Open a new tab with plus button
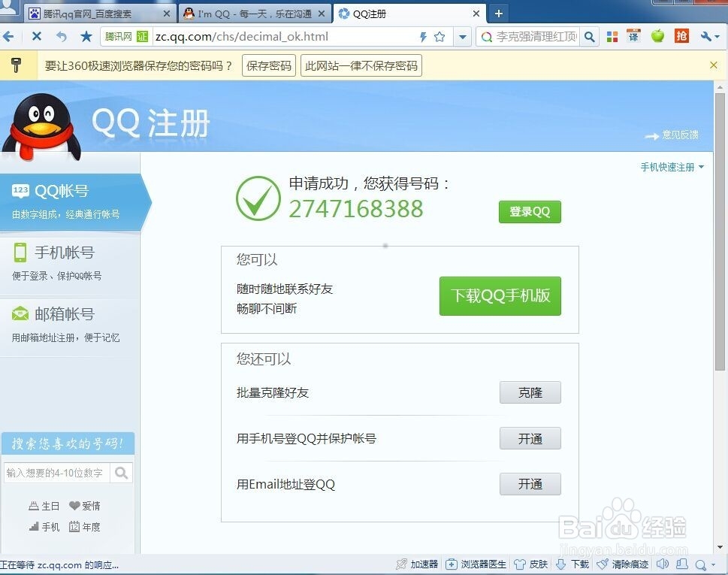 (x=499, y=14)
